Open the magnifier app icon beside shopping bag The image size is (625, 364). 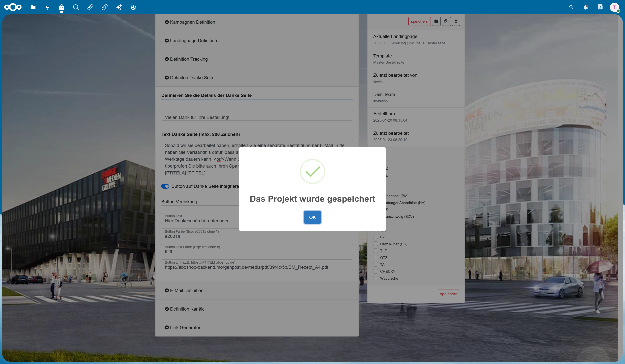(76, 7)
